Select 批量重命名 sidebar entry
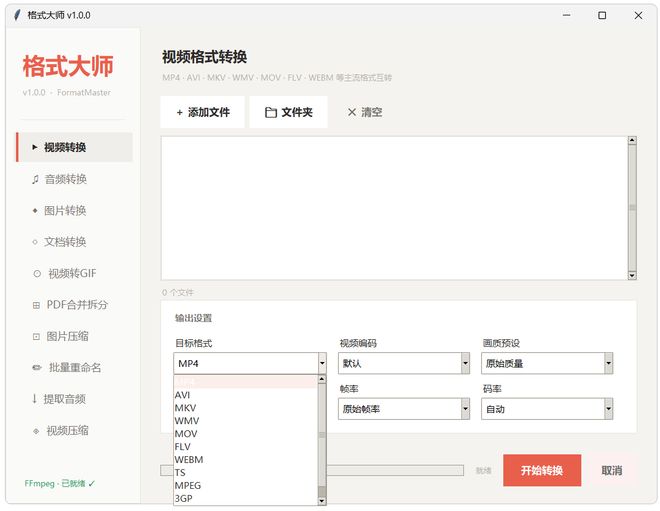The height and width of the screenshot is (511, 660). [75, 367]
